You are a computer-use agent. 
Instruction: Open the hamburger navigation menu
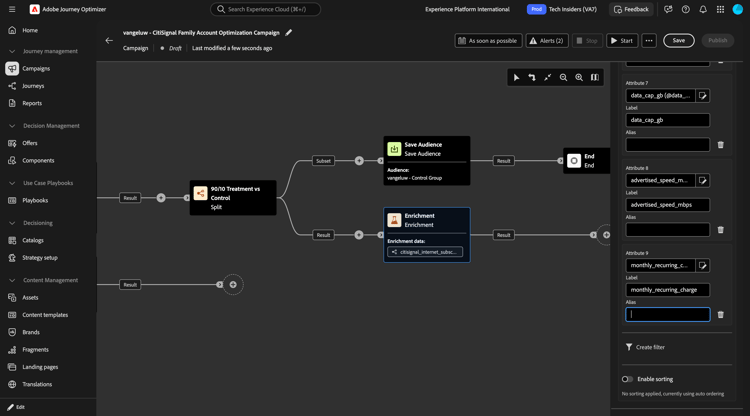click(x=12, y=9)
